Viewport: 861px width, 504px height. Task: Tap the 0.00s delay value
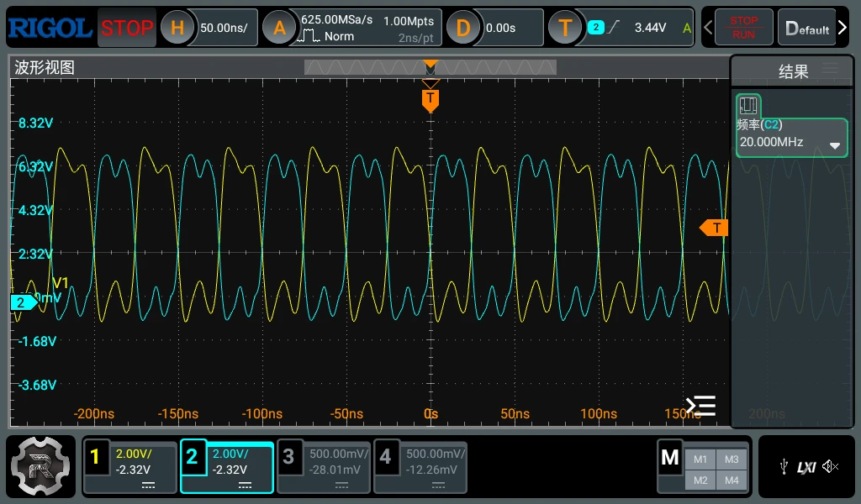(x=501, y=28)
